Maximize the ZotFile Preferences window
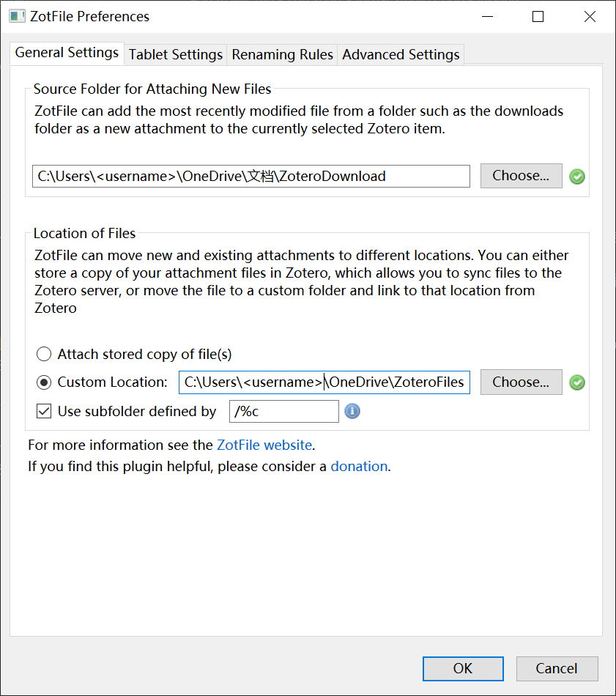This screenshot has height=696, width=616. 538,17
